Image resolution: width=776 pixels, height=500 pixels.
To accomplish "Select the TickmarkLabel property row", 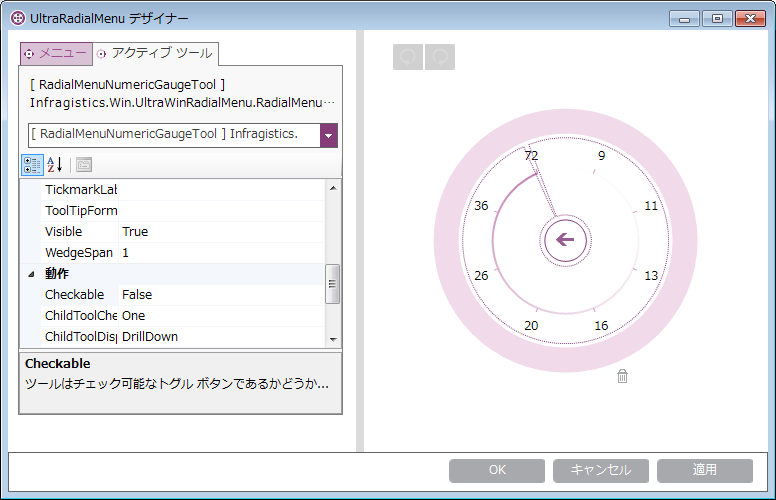I will pyautogui.click(x=172, y=190).
